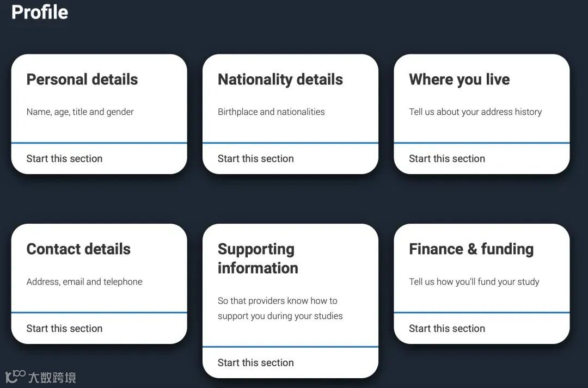
Task: Start the Where you live section
Action: click(446, 159)
